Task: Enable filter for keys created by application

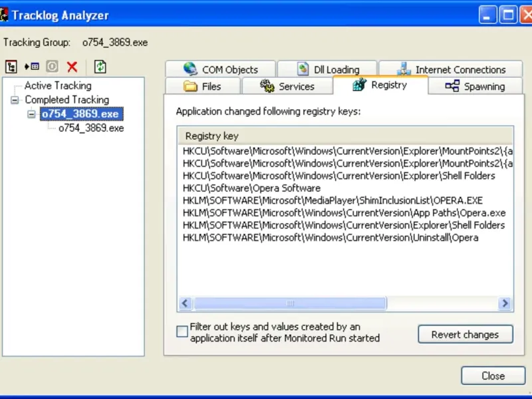Action: click(182, 331)
